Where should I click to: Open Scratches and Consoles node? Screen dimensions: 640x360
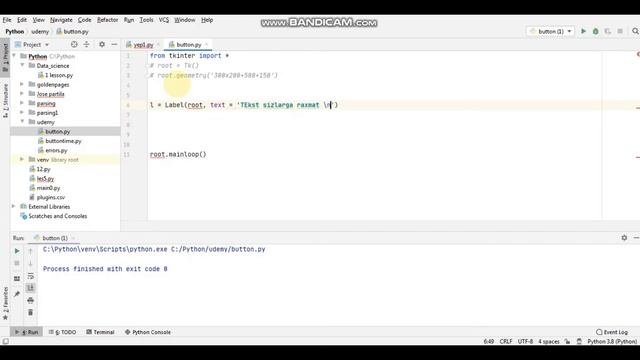tap(58, 216)
